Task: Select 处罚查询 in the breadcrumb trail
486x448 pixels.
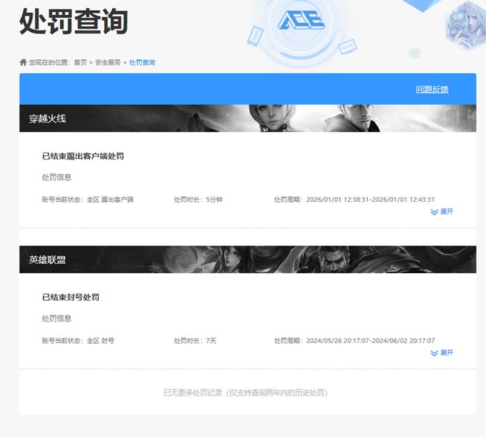Action: tap(142, 63)
